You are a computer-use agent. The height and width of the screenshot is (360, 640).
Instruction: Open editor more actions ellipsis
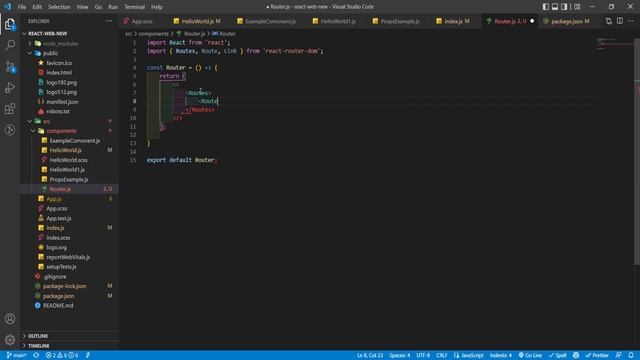pos(631,21)
